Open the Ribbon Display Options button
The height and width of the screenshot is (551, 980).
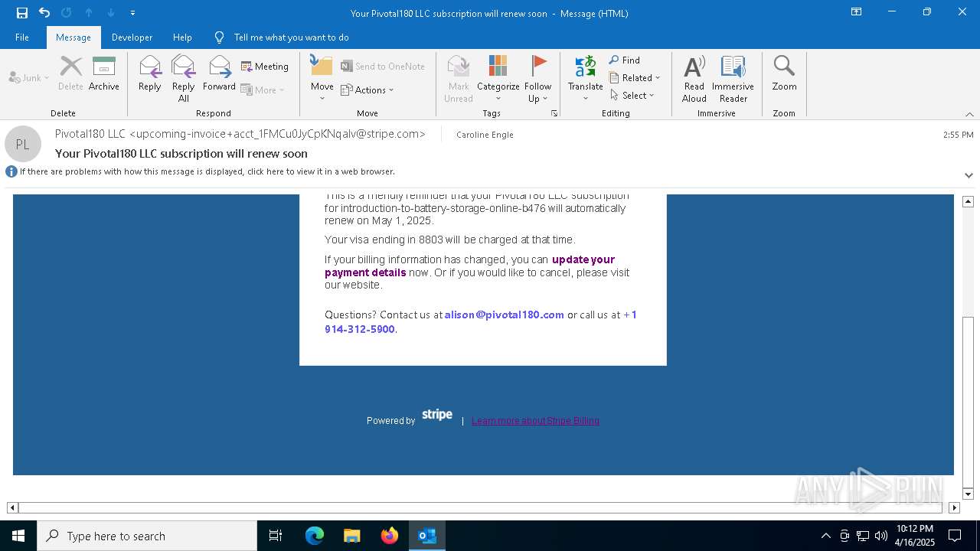point(856,12)
